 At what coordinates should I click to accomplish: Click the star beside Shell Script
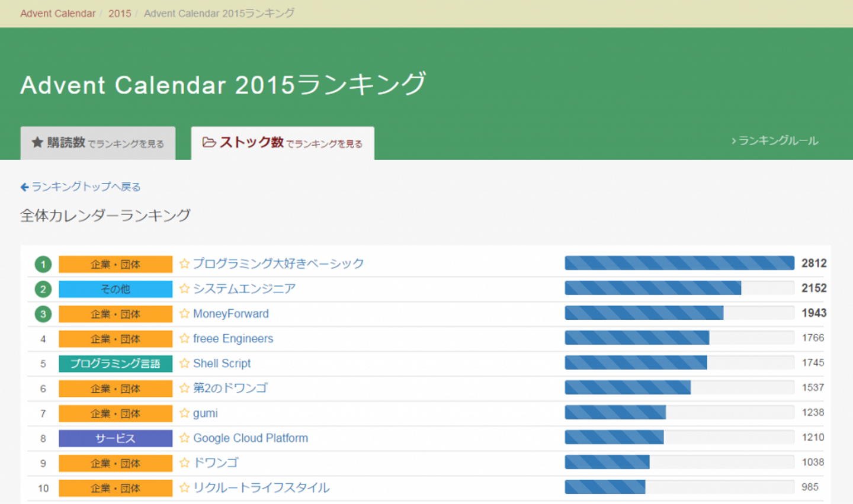[x=184, y=363]
